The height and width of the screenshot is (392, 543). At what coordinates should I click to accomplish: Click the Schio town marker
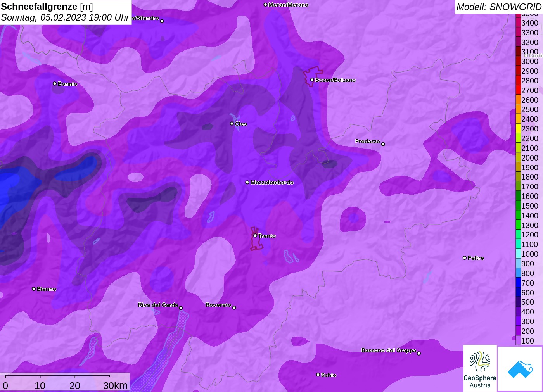pyautogui.click(x=318, y=375)
